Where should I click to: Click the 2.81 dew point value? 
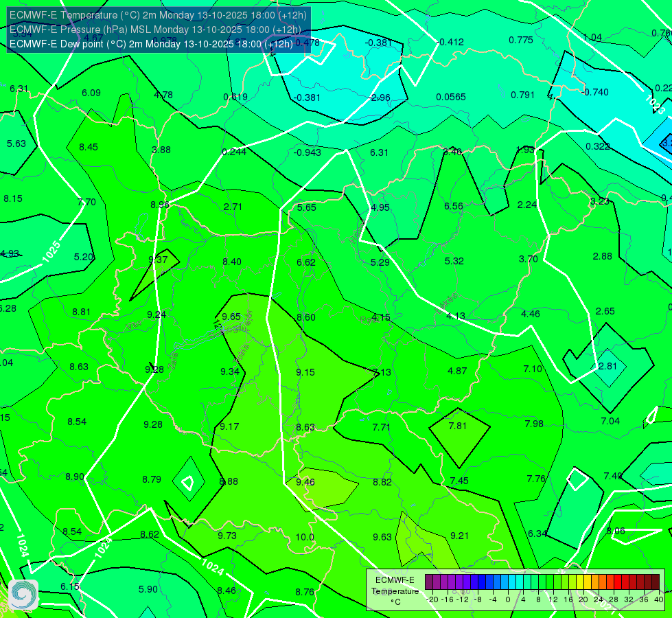607,366
